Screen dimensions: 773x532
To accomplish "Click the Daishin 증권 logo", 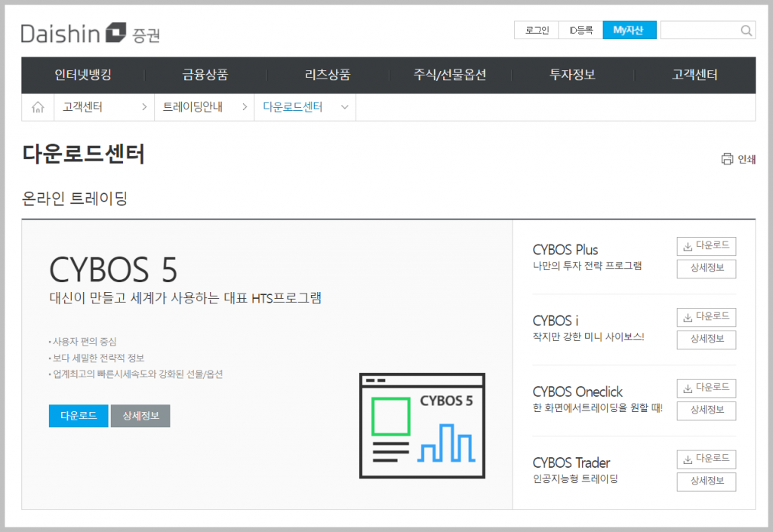I will pyautogui.click(x=91, y=33).
